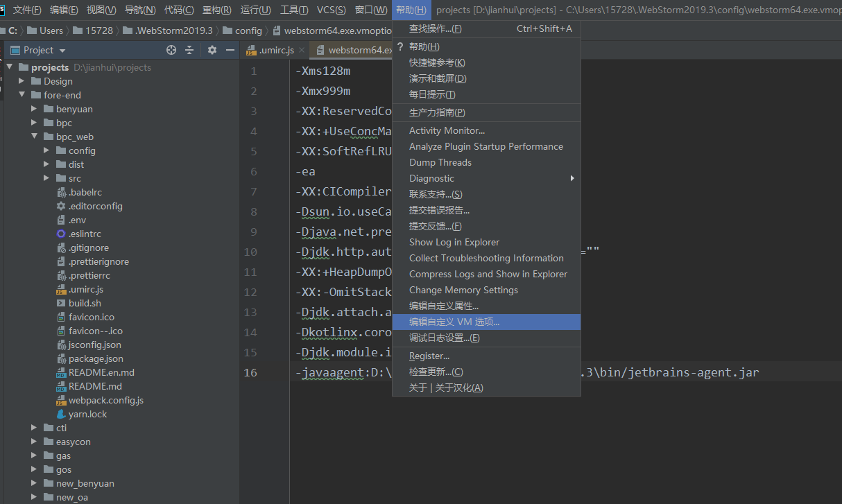Image resolution: width=842 pixels, height=504 pixels.
Task: Expand the config folder in tree
Action: [46, 150]
